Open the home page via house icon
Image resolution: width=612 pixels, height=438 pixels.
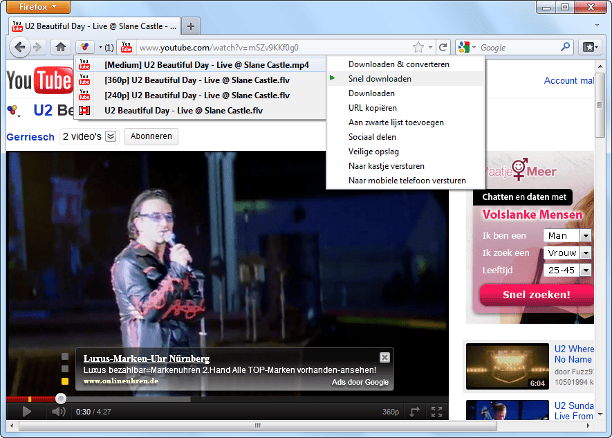(x=60, y=48)
